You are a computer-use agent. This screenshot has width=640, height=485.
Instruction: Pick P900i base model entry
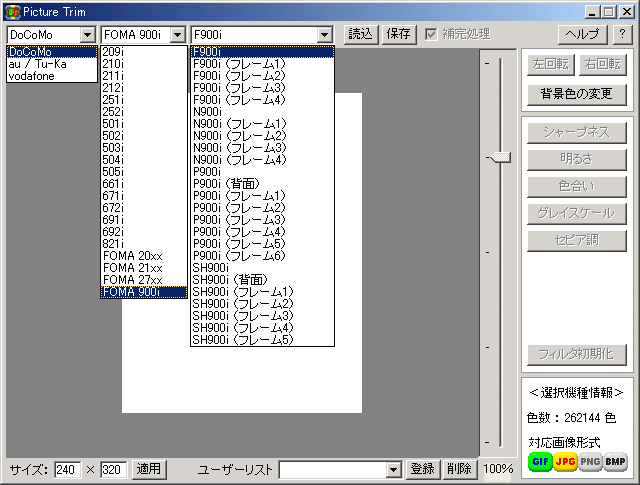[262, 172]
